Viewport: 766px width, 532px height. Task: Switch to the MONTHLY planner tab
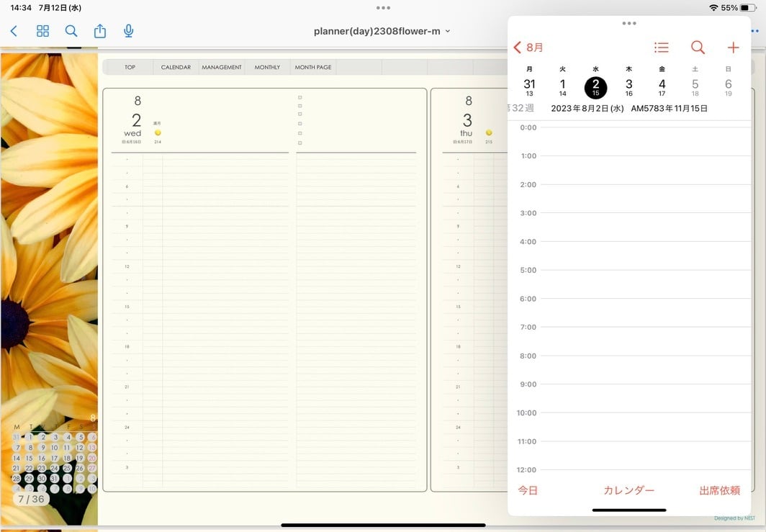coord(267,67)
